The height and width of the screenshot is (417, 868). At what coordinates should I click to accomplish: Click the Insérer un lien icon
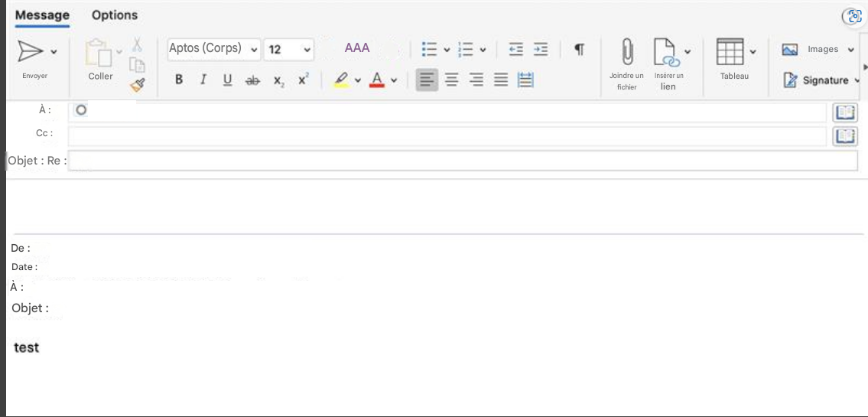coord(667,53)
